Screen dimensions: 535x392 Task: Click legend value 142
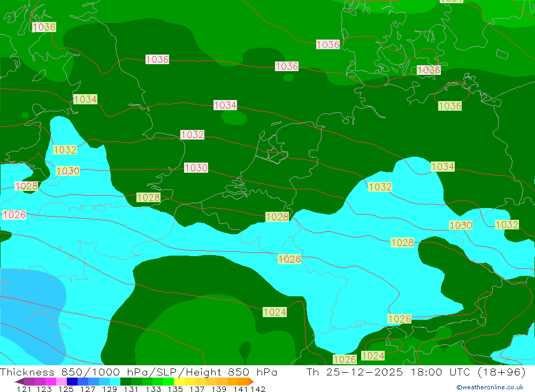pyautogui.click(x=258, y=389)
